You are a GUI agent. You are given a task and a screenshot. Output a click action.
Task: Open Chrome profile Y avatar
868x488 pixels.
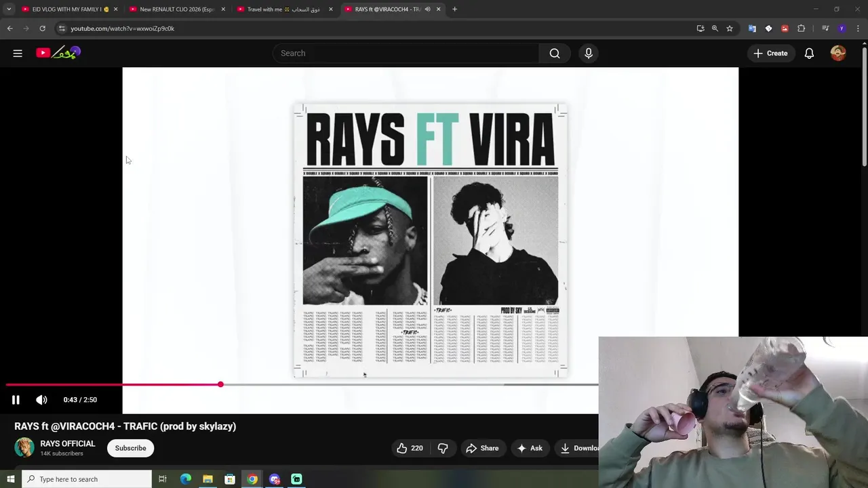click(x=842, y=28)
